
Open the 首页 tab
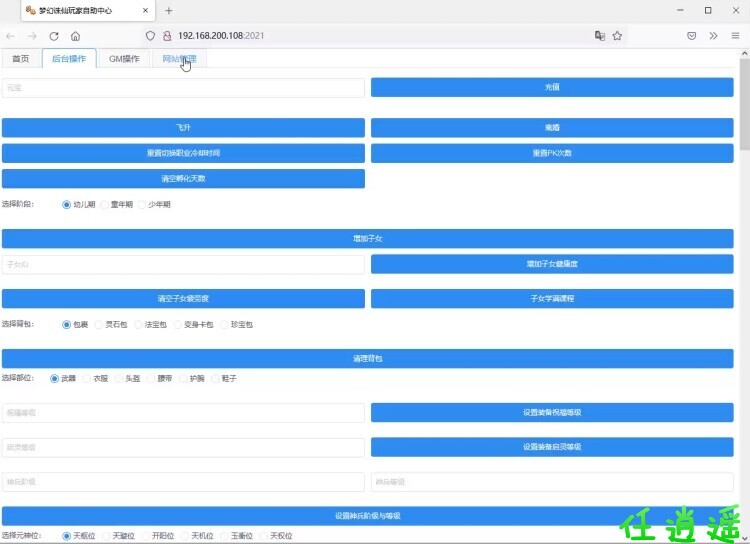point(21,59)
